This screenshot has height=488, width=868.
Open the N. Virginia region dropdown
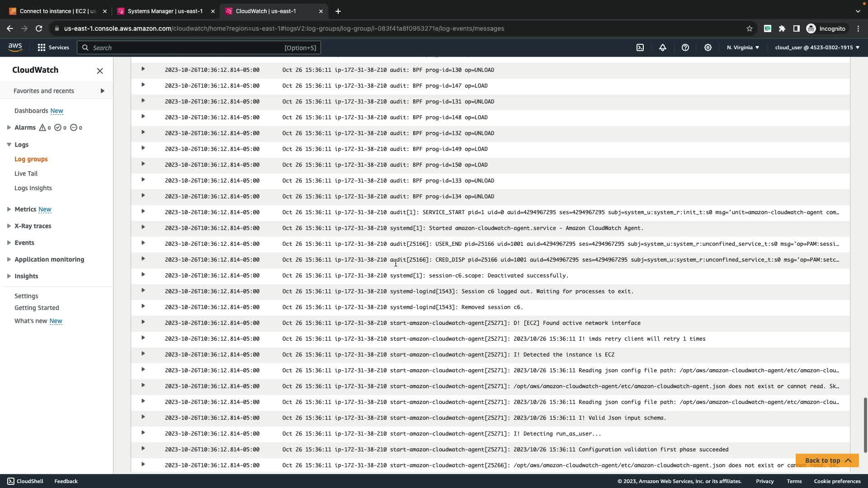[x=743, y=47]
